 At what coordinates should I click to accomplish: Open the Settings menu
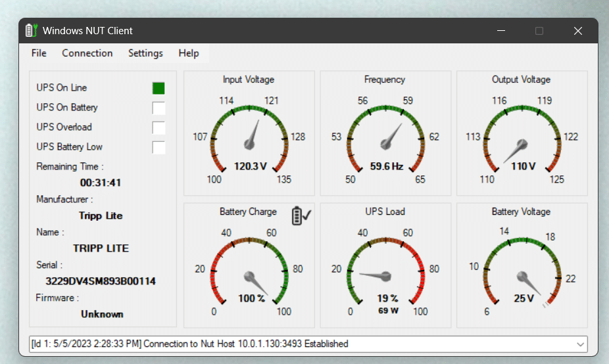pyautogui.click(x=145, y=53)
